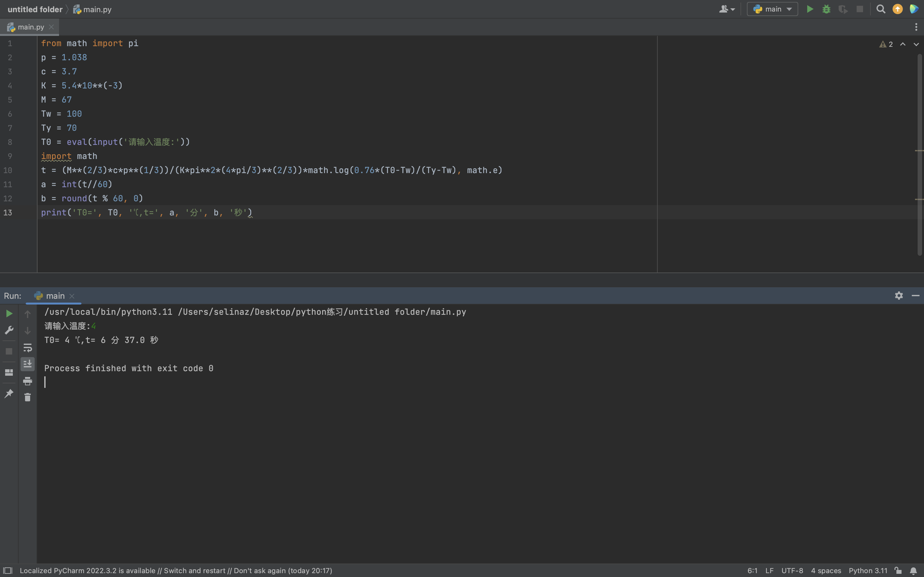Select the main.py editor tab
The height and width of the screenshot is (577, 924).
point(30,27)
